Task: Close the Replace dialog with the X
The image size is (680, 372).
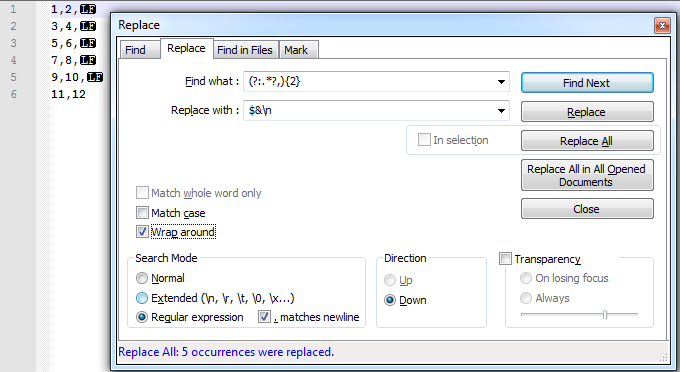Action: (x=662, y=26)
